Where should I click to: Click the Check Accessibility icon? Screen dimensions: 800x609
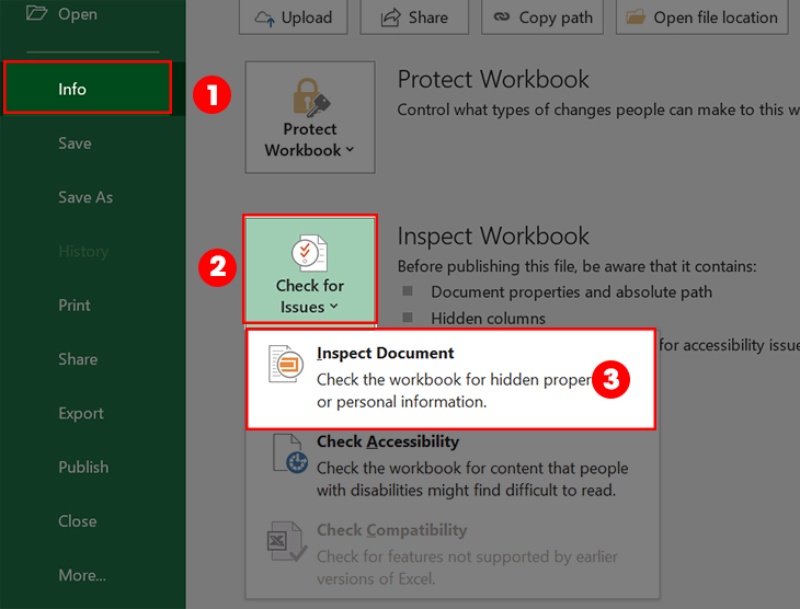284,453
